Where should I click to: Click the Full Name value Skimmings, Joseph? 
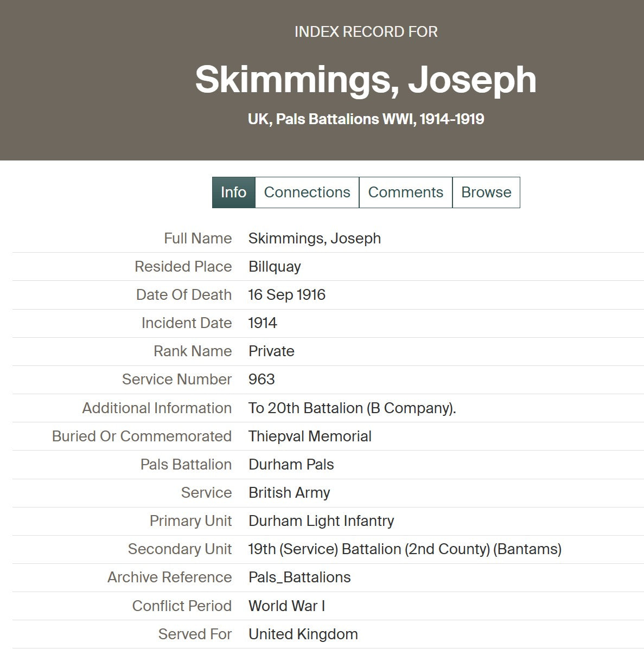[315, 239]
